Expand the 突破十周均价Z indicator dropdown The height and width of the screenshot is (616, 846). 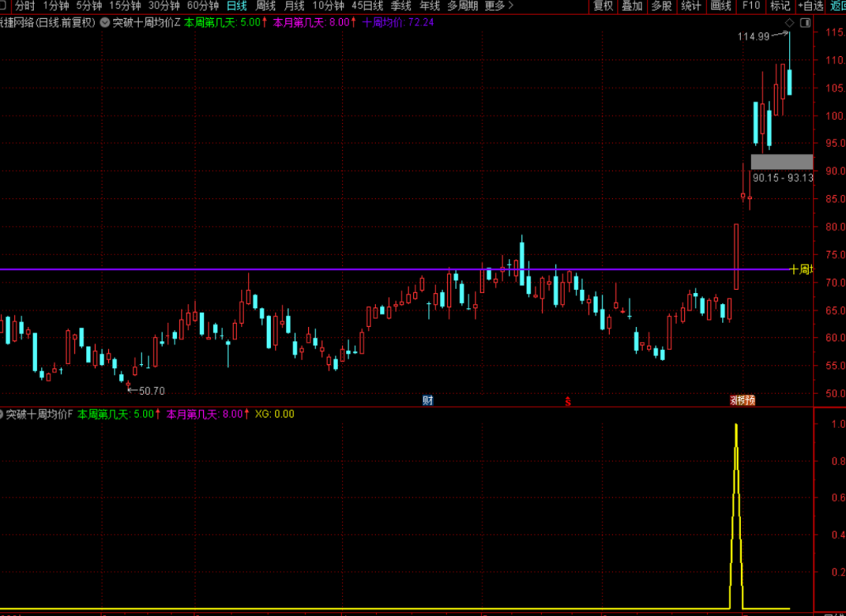(x=105, y=22)
